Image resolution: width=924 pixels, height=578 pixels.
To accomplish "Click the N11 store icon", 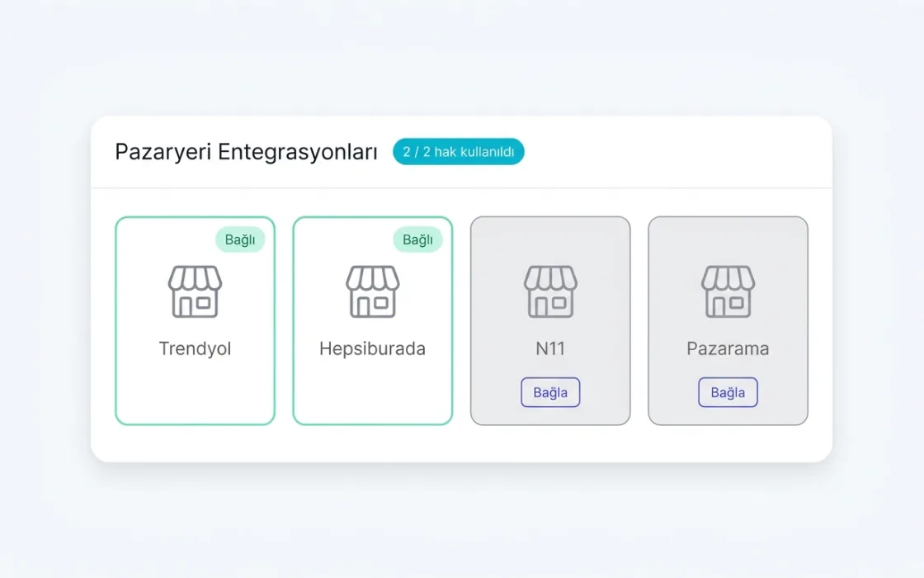I will [x=550, y=291].
